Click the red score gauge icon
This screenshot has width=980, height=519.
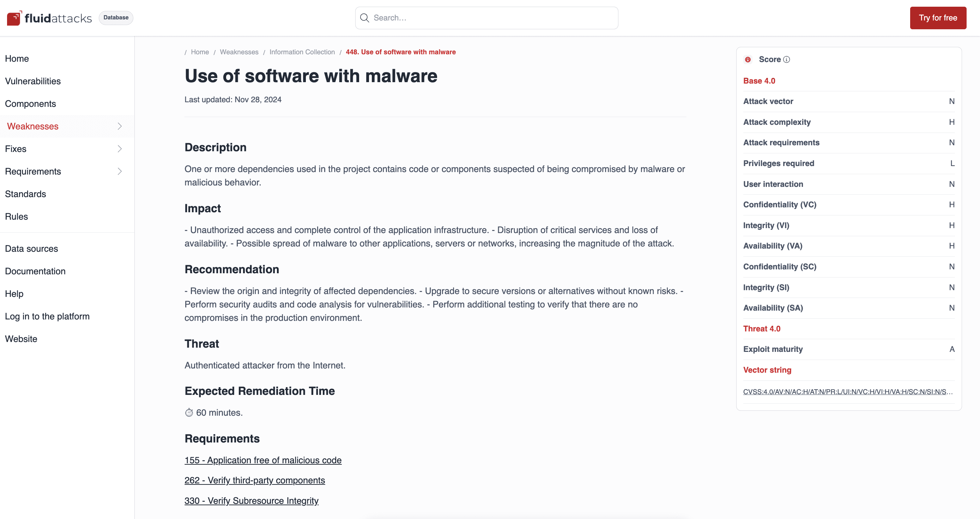(748, 59)
